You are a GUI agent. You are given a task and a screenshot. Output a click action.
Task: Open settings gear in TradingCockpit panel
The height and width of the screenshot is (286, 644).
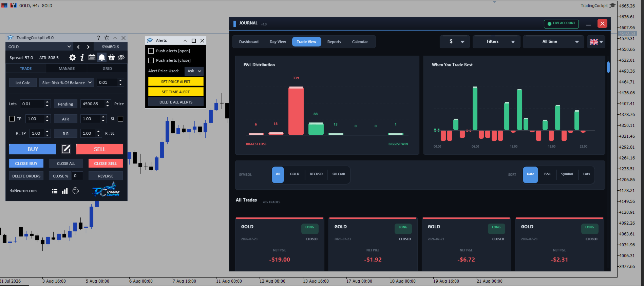click(x=73, y=57)
